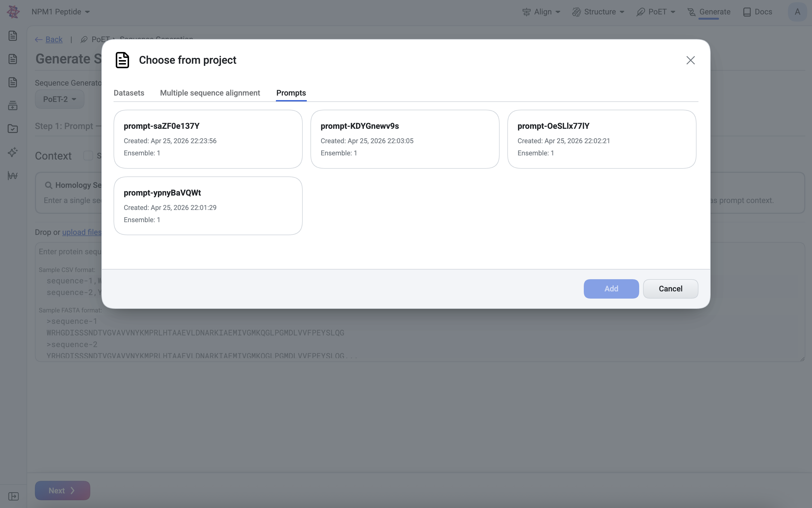The width and height of the screenshot is (812, 508).
Task: Click the Back link
Action: [x=54, y=40]
